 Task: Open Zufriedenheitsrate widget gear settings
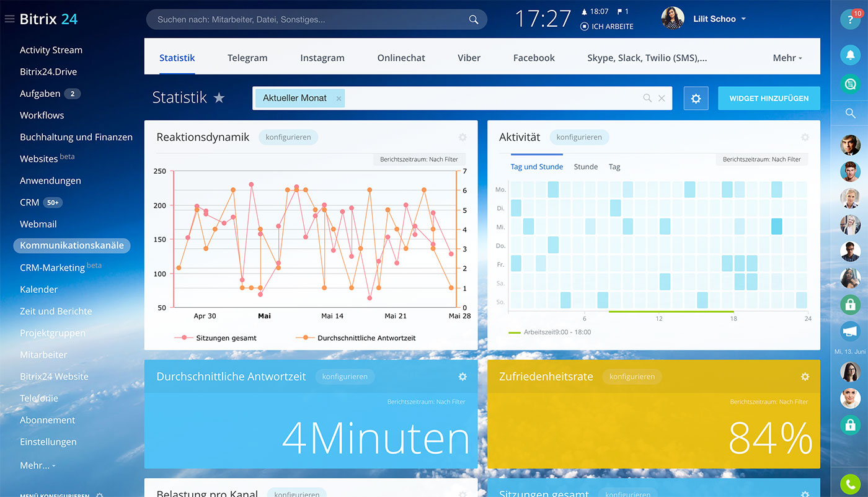tap(805, 377)
